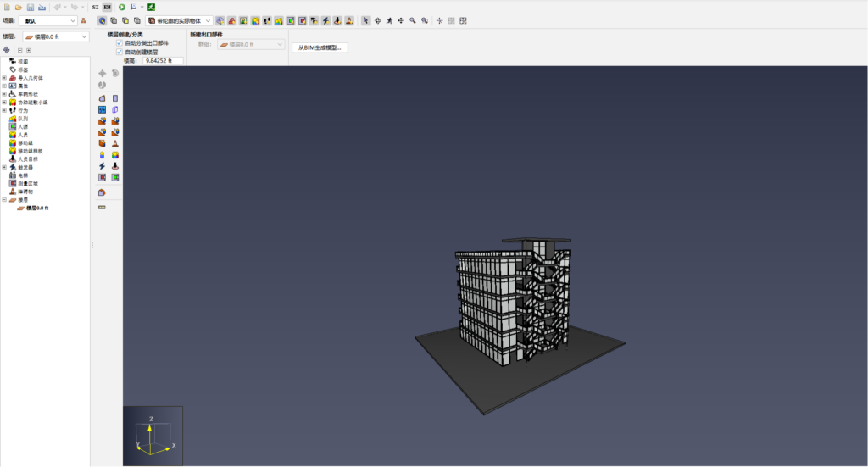Click the 楼高 height input field
The width and height of the screenshot is (868, 467).
[x=162, y=61]
